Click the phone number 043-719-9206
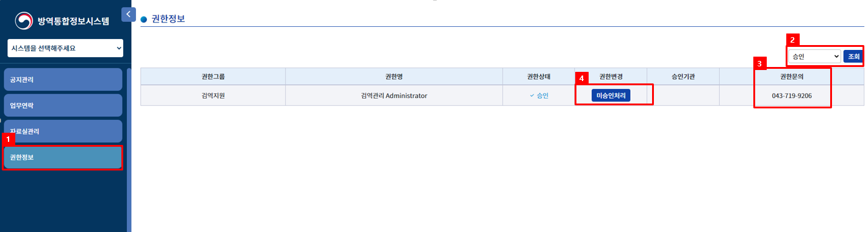The width and height of the screenshot is (868, 232). tap(792, 96)
